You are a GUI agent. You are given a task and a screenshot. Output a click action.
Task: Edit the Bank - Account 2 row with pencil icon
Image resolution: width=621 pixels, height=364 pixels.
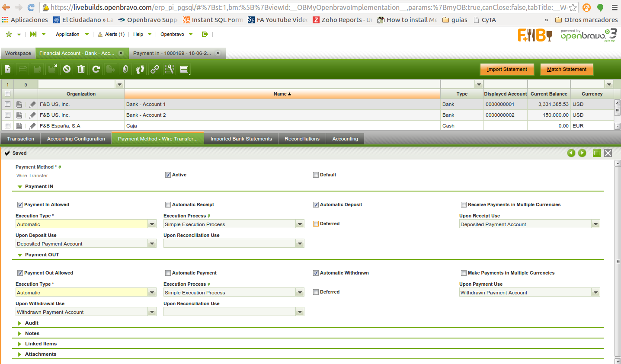(x=32, y=115)
